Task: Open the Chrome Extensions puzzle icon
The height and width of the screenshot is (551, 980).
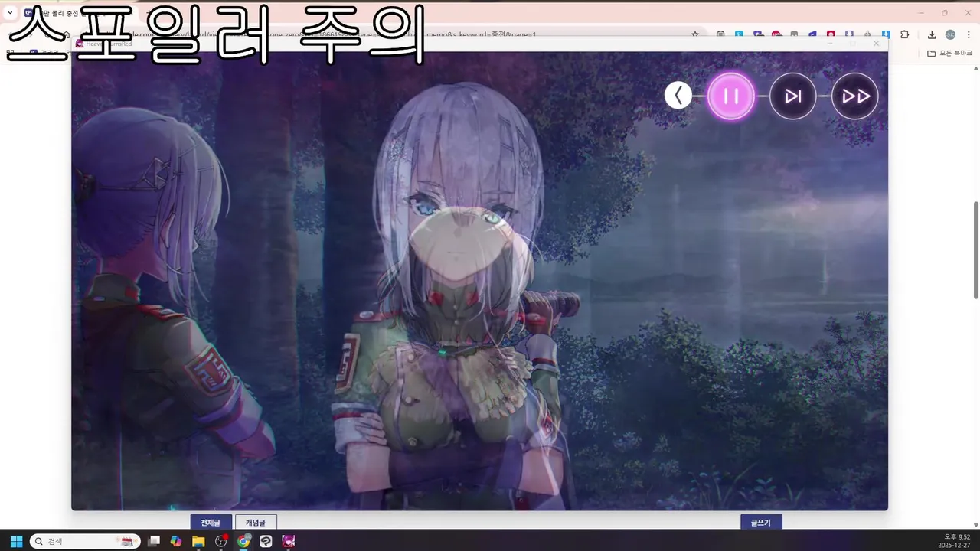Action: point(905,34)
